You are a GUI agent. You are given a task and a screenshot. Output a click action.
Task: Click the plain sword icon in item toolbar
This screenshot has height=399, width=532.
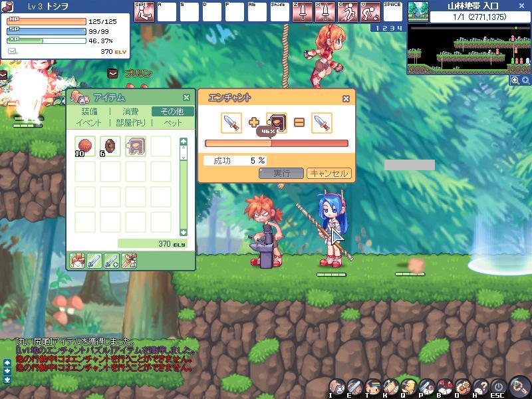tap(94, 261)
